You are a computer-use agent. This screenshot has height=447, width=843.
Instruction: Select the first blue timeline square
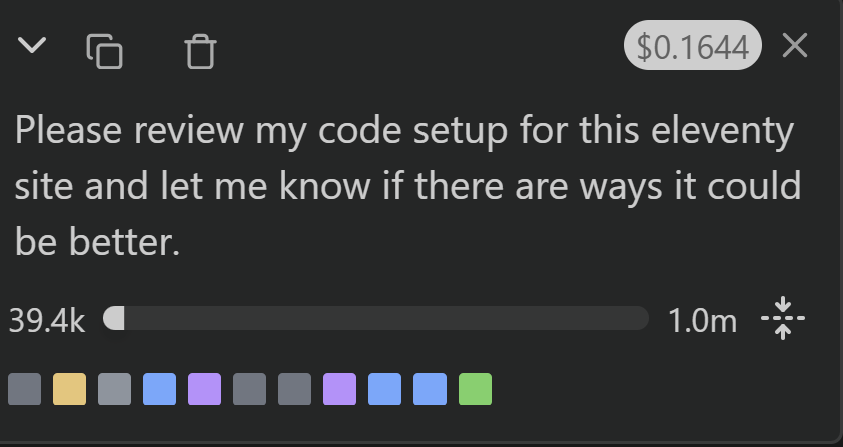coord(159,389)
